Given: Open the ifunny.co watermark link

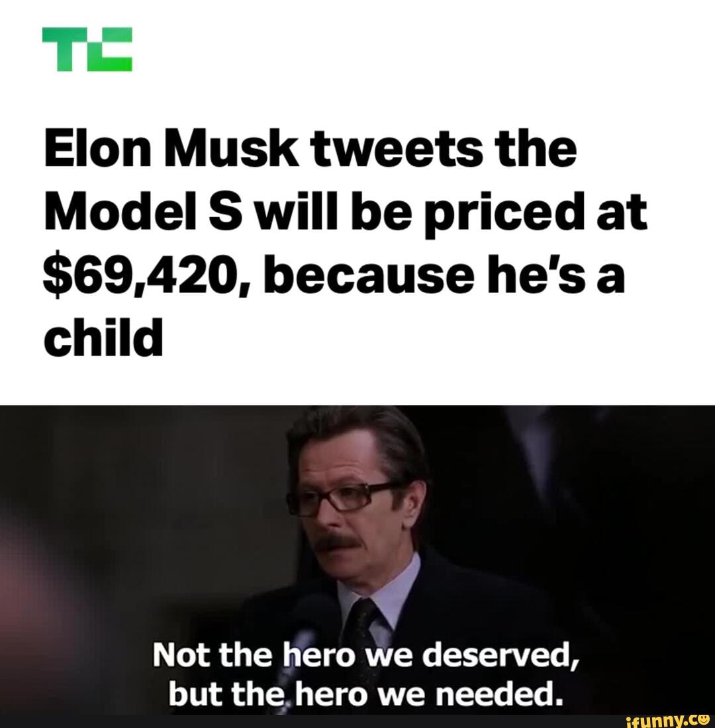Looking at the screenshot, I should click(x=667, y=719).
